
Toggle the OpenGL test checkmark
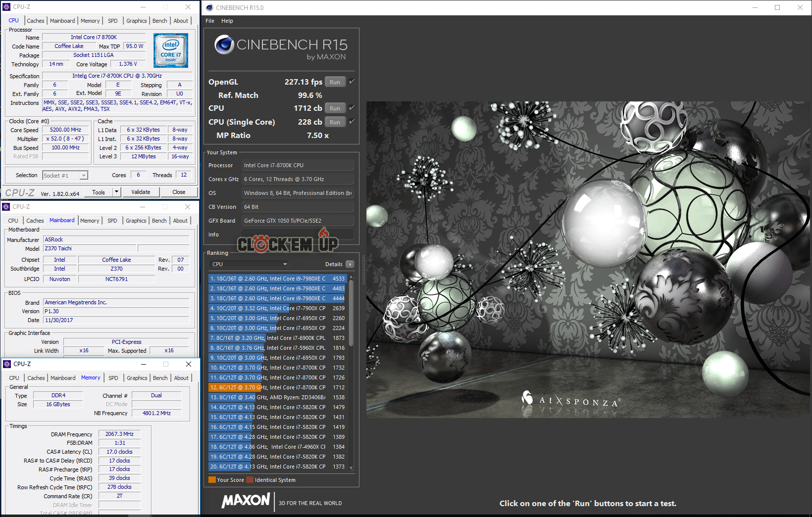(352, 82)
